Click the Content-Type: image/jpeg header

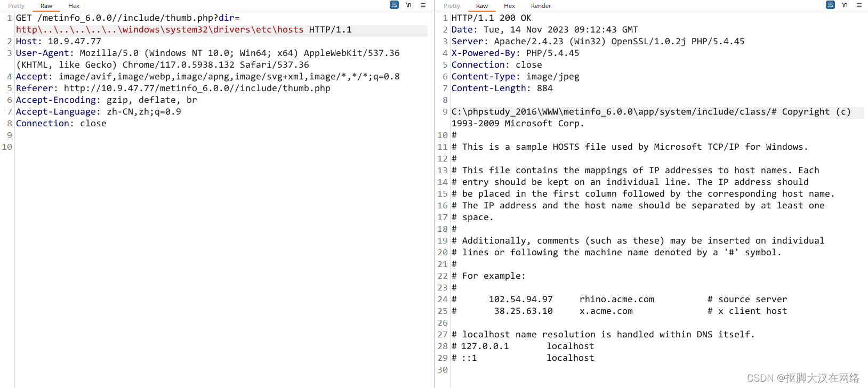(516, 77)
